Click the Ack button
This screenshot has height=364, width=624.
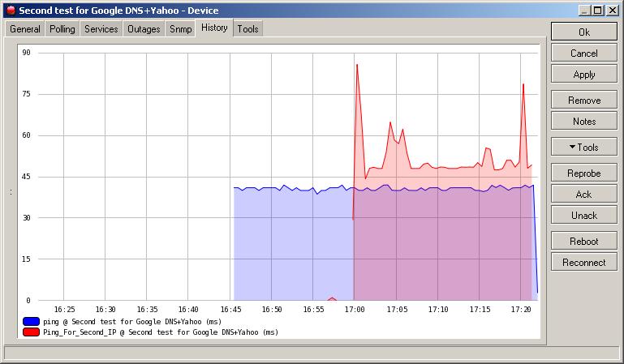(x=583, y=195)
